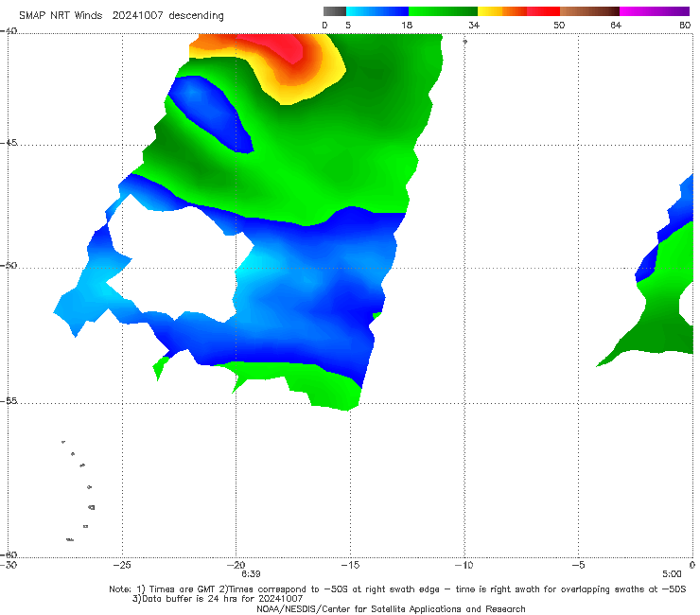The height and width of the screenshot is (615, 700).
Task: Click the latitude label '-45'
Action: 9,143
